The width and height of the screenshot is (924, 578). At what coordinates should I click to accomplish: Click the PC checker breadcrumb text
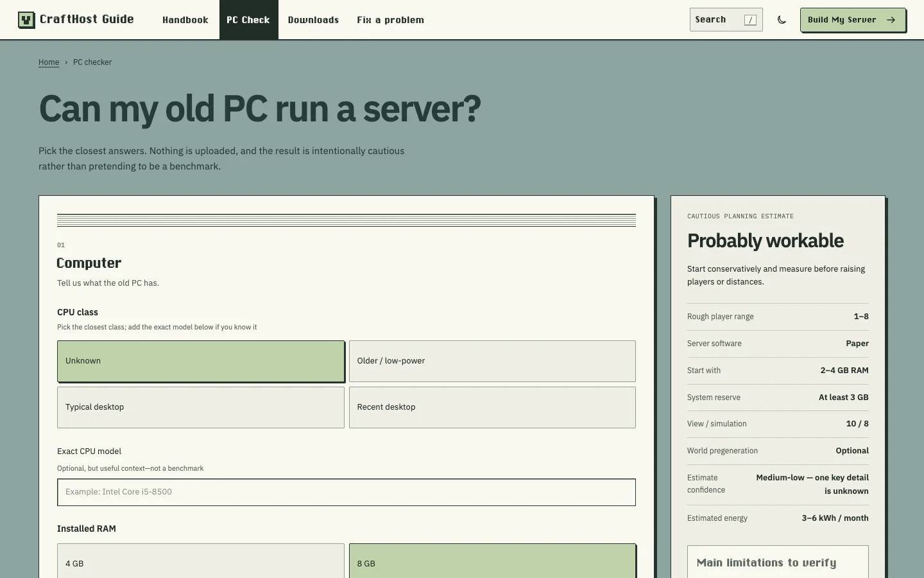(x=92, y=62)
